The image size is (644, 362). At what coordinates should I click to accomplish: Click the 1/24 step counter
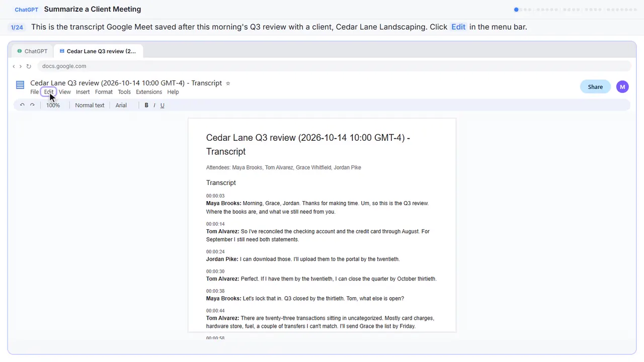click(x=17, y=27)
